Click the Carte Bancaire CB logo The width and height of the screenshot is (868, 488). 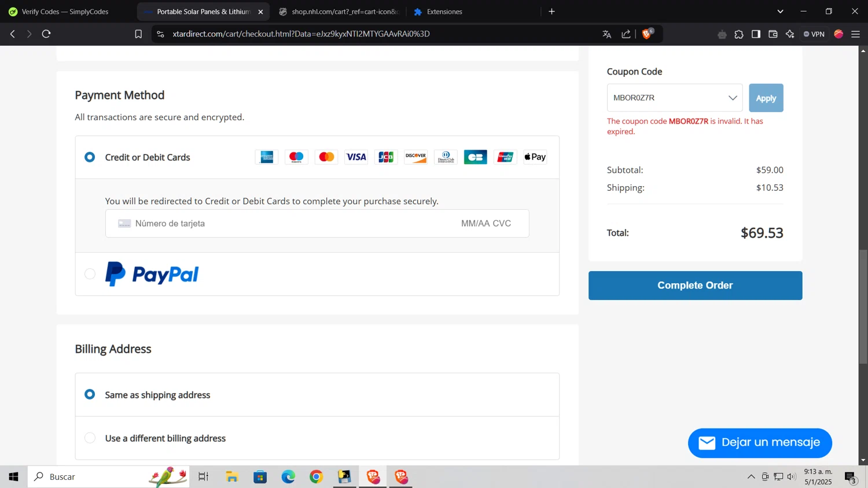click(x=476, y=157)
